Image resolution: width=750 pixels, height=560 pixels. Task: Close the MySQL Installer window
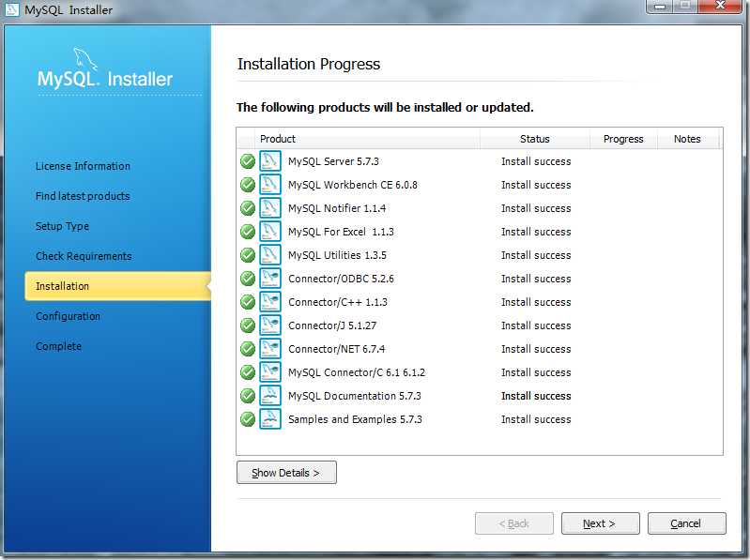[x=720, y=7]
